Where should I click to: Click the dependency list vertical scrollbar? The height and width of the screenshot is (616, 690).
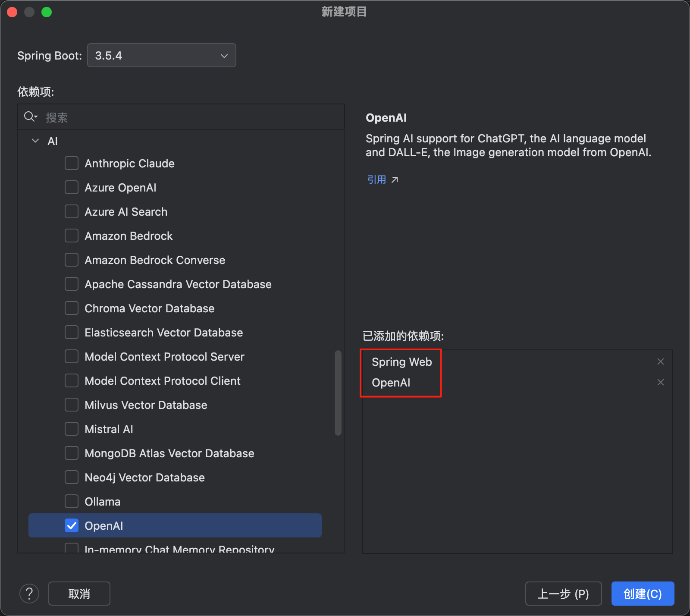338,393
